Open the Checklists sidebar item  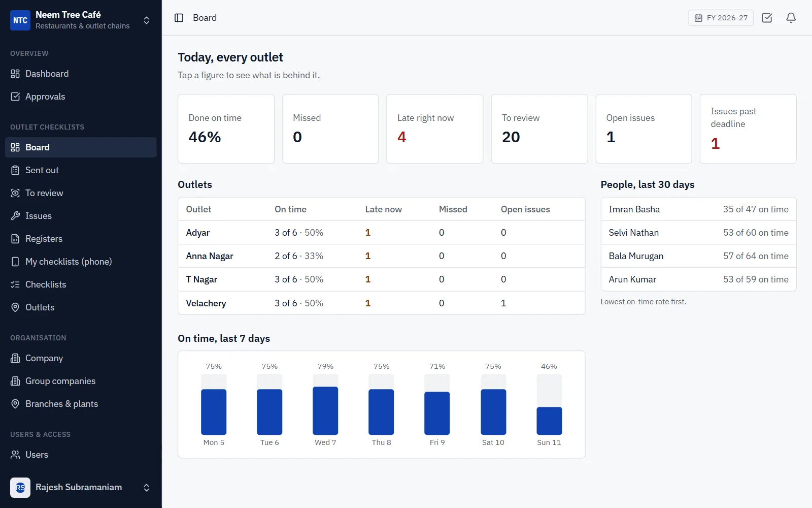[81, 284]
